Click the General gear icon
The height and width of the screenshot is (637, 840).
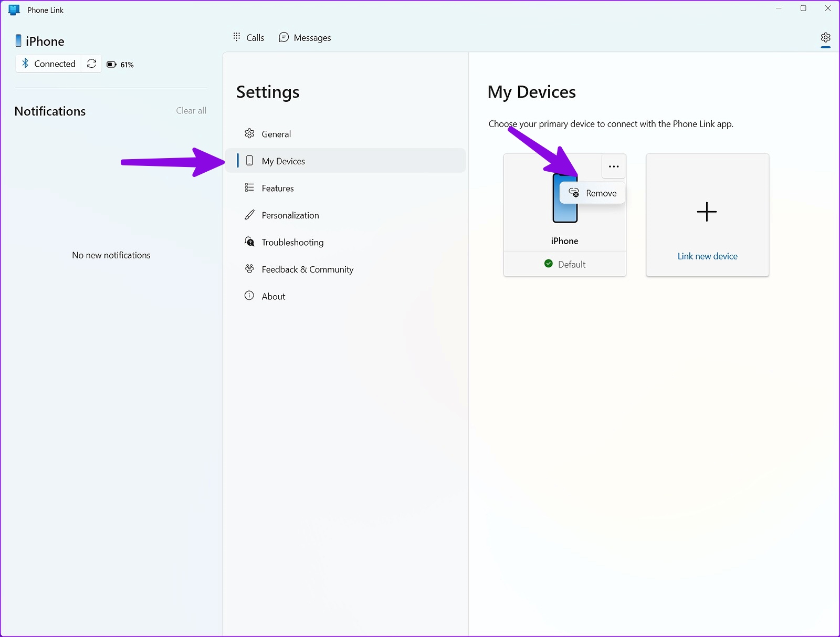coord(249,133)
